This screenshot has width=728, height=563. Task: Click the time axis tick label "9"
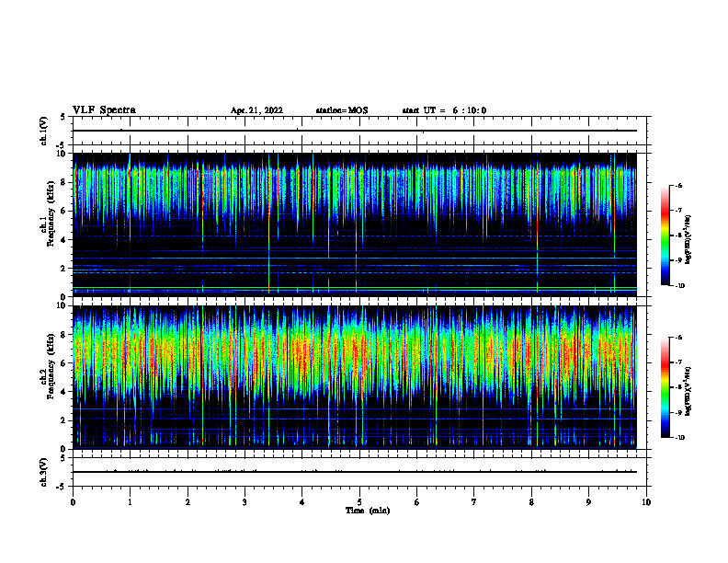(588, 502)
